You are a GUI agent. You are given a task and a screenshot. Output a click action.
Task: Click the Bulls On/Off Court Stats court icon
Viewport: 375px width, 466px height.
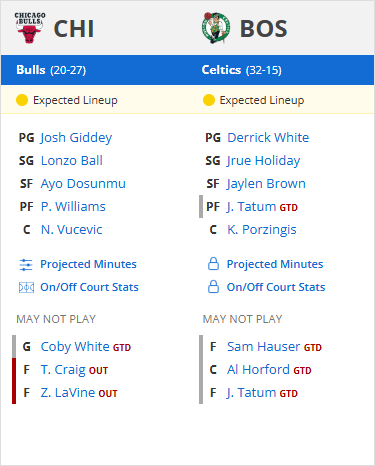pyautogui.click(x=26, y=287)
